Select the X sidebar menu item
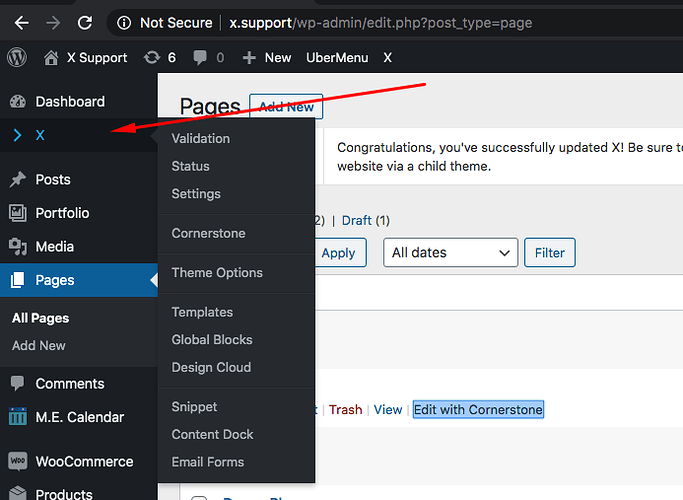This screenshot has width=683, height=500. coord(78,135)
